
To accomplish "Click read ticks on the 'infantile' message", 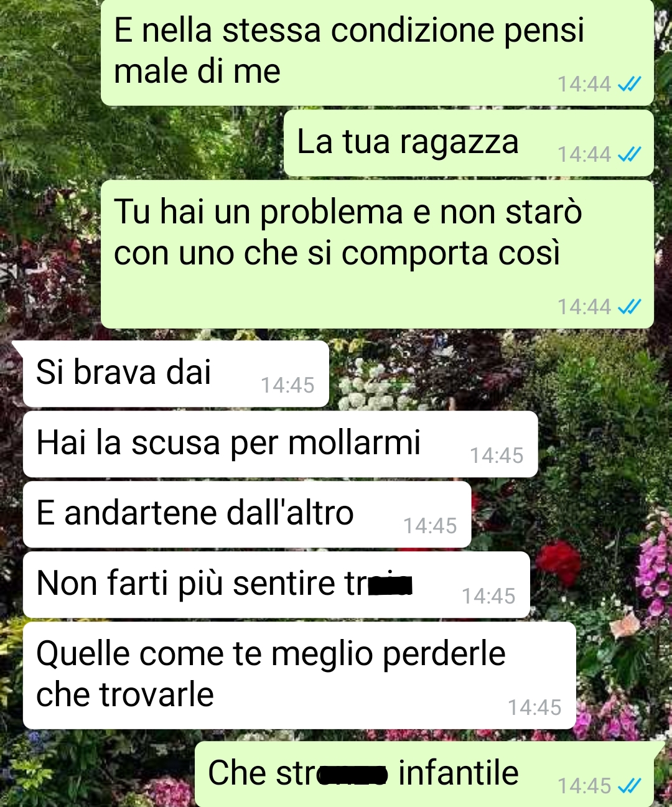I will click(x=629, y=785).
